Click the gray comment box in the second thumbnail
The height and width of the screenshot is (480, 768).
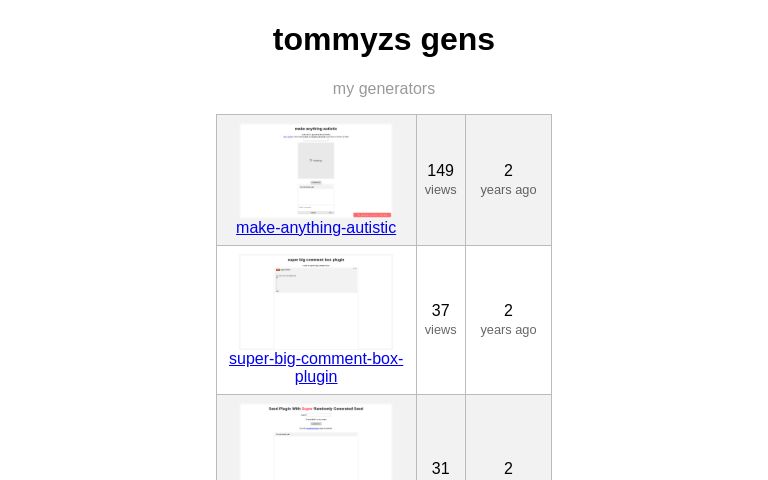tap(316, 280)
